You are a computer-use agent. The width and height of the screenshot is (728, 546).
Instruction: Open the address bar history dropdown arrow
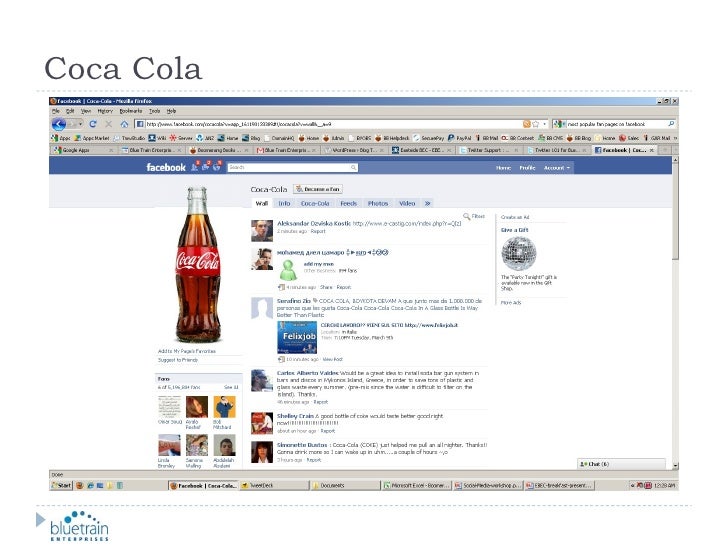545,124
